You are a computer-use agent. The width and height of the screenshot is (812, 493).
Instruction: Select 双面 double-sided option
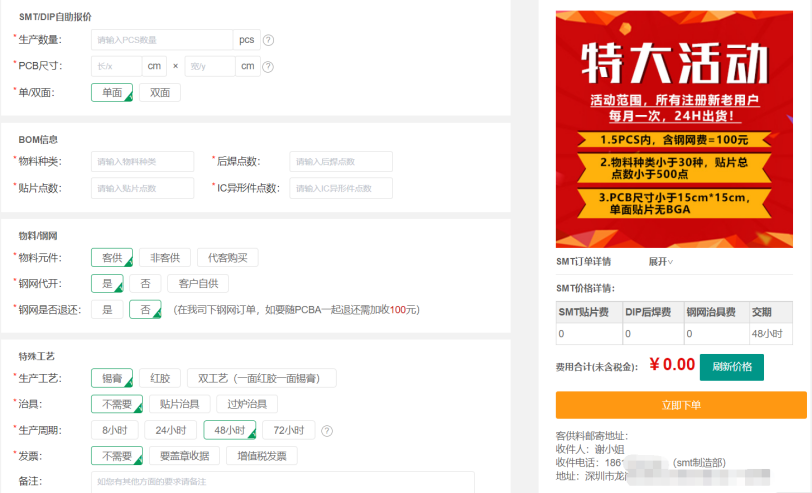point(160,92)
